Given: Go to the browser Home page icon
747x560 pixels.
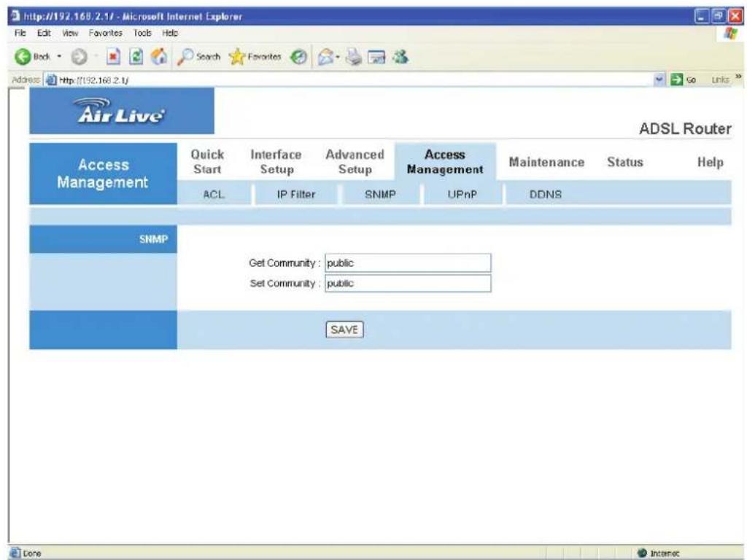Looking at the screenshot, I should pyautogui.click(x=159, y=57).
